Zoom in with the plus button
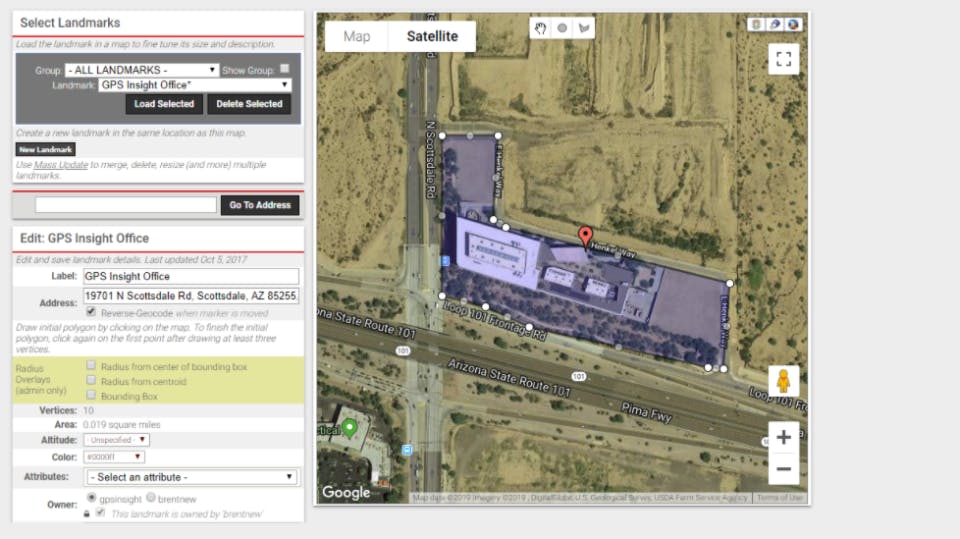This screenshot has width=960, height=539. 784,437
